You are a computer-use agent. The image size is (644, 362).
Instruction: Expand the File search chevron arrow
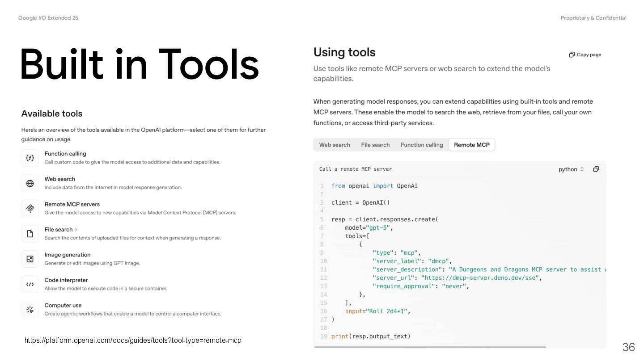coord(76,229)
